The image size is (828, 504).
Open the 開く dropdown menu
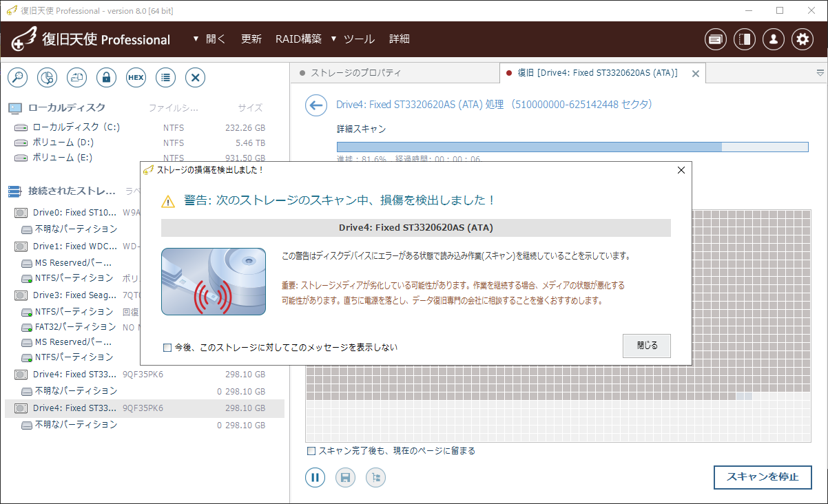tap(209, 39)
